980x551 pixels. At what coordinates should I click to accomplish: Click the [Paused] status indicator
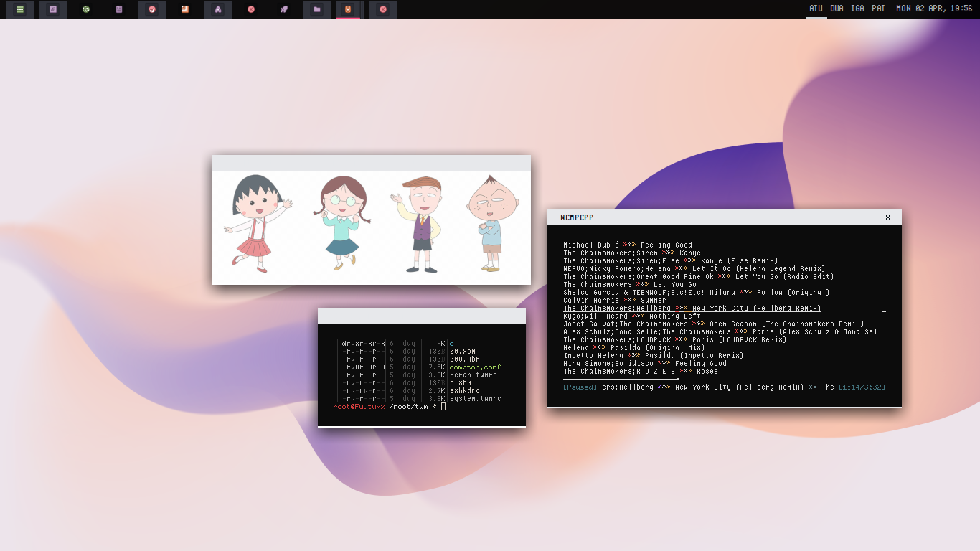(x=580, y=387)
